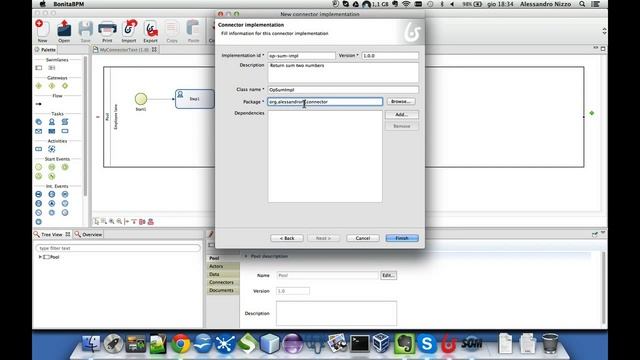Select the Pool icon under Swimlanes
Image resolution: width=640 pixels, height=360 pixels.
39,68
